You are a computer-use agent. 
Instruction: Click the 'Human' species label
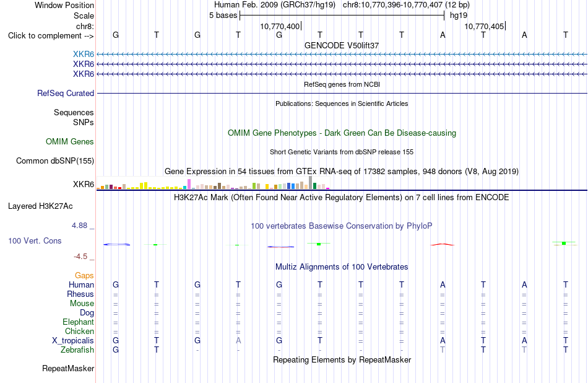tap(81, 284)
